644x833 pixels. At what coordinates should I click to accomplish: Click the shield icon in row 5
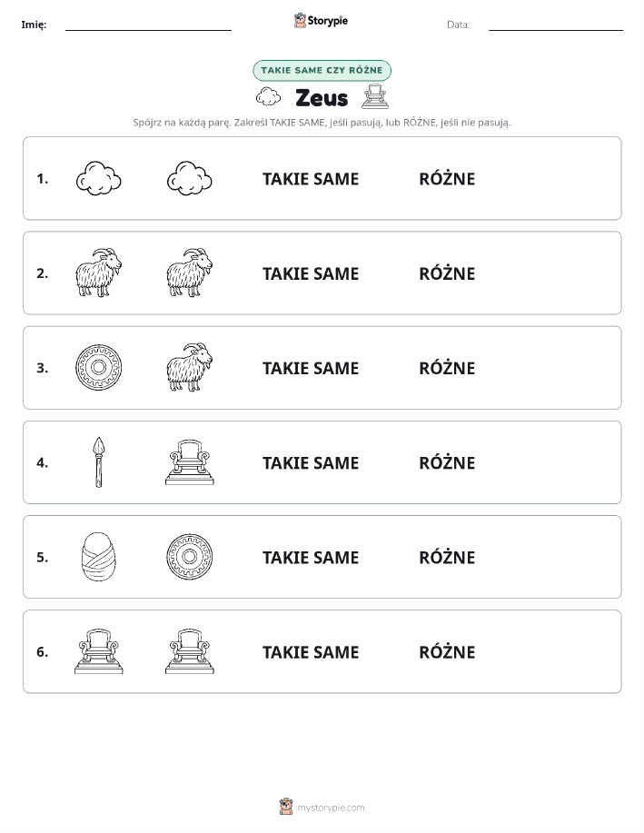[190, 557]
